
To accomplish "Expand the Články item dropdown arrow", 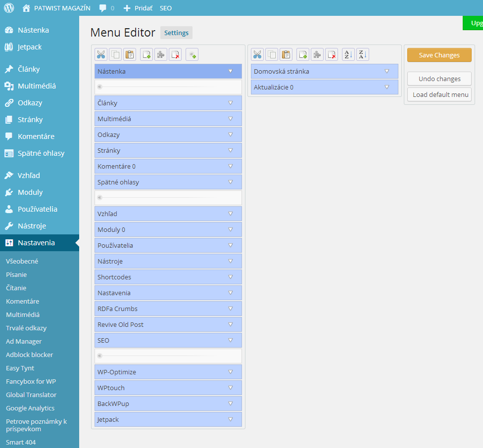I will (231, 103).
